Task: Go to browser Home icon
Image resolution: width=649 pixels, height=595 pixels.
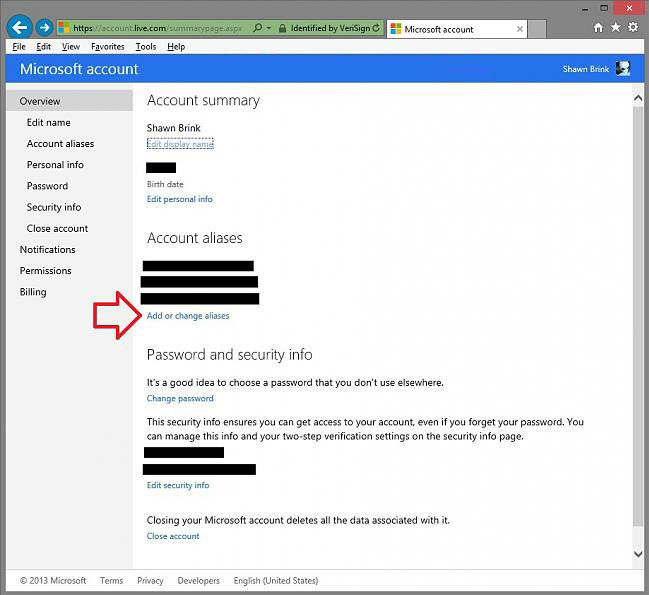Action: point(598,27)
